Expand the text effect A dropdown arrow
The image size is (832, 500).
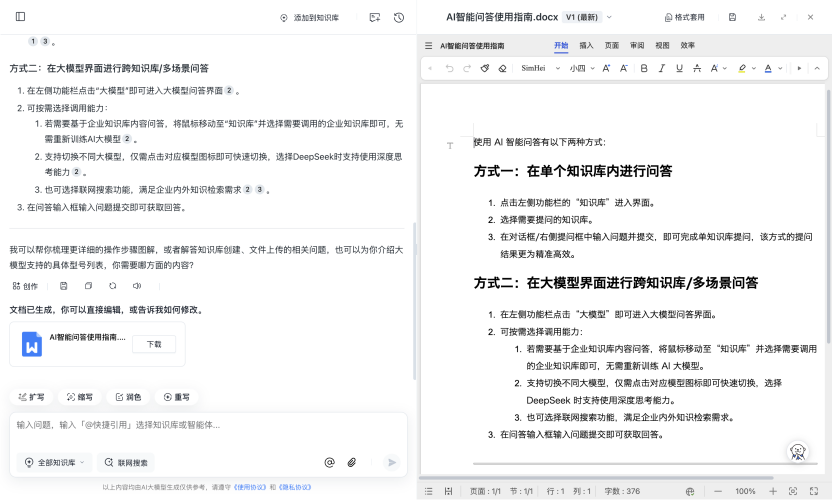[725, 68]
